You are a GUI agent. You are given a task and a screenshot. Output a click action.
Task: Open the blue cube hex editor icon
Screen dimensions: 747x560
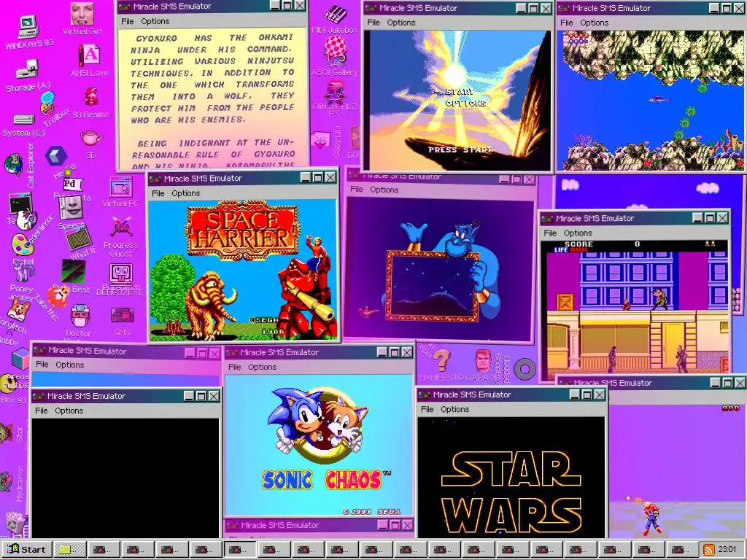pos(56,156)
